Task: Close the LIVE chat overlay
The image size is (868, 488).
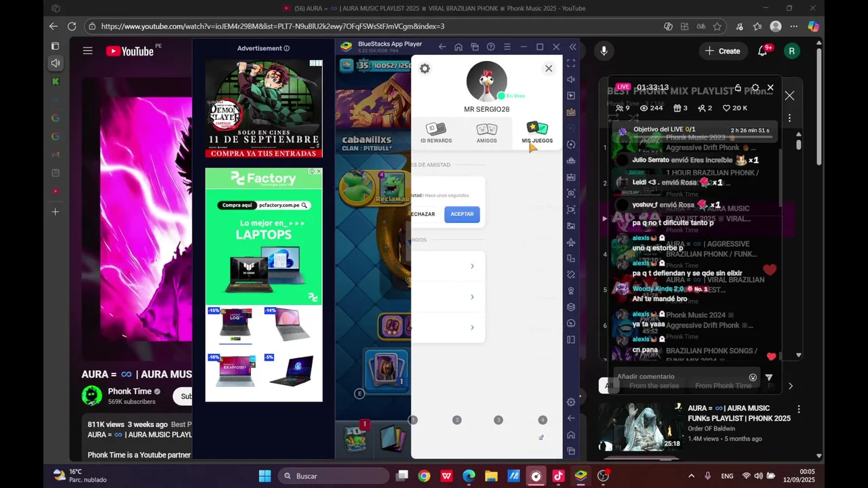Action: coord(770,87)
